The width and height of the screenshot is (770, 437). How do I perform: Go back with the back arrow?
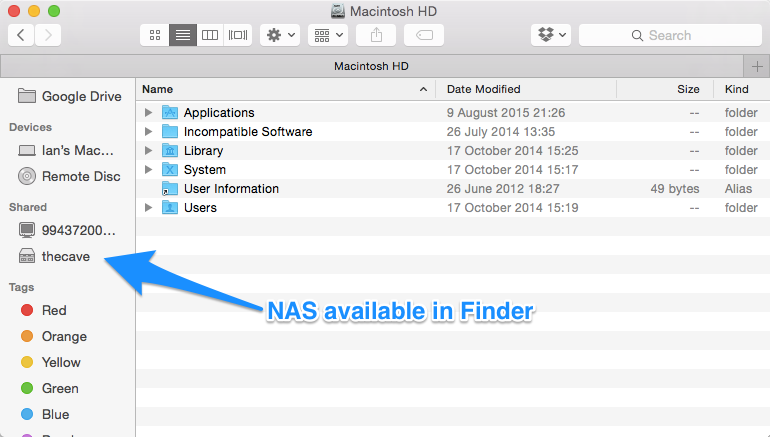(21, 35)
